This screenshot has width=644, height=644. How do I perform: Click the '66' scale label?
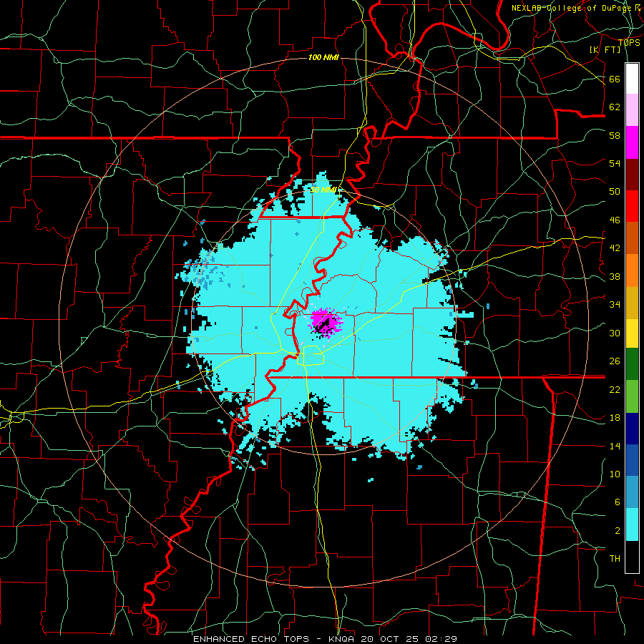(x=615, y=79)
